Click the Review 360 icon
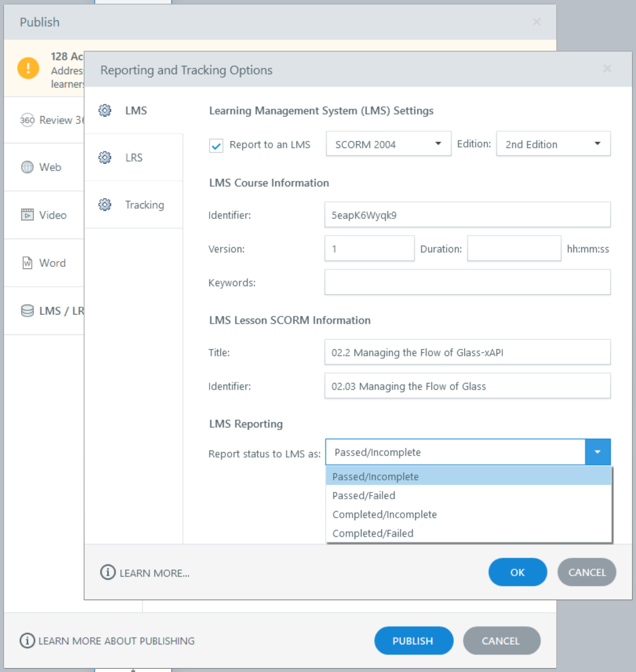This screenshot has width=636, height=672. 27,120
